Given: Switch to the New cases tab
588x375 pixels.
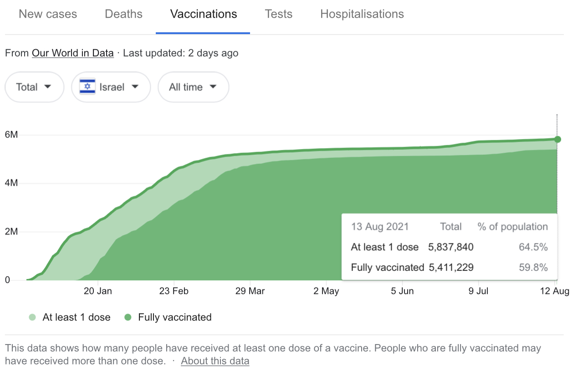Looking at the screenshot, I should [x=48, y=14].
